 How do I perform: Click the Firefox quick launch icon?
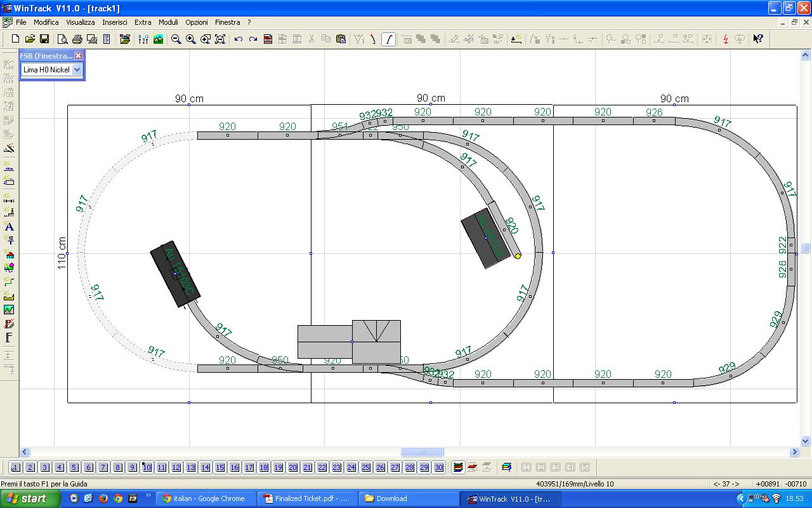103,498
